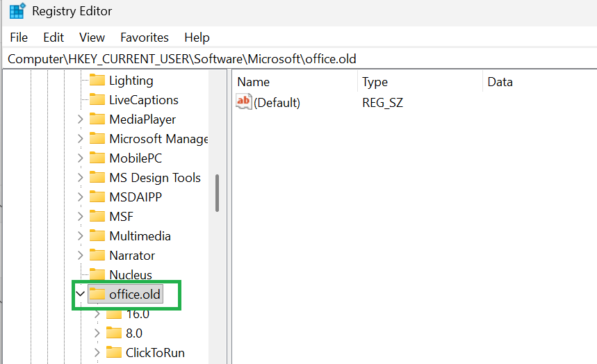Click the REG_SZ type cell
Screen dimensions: 597x364
point(383,102)
